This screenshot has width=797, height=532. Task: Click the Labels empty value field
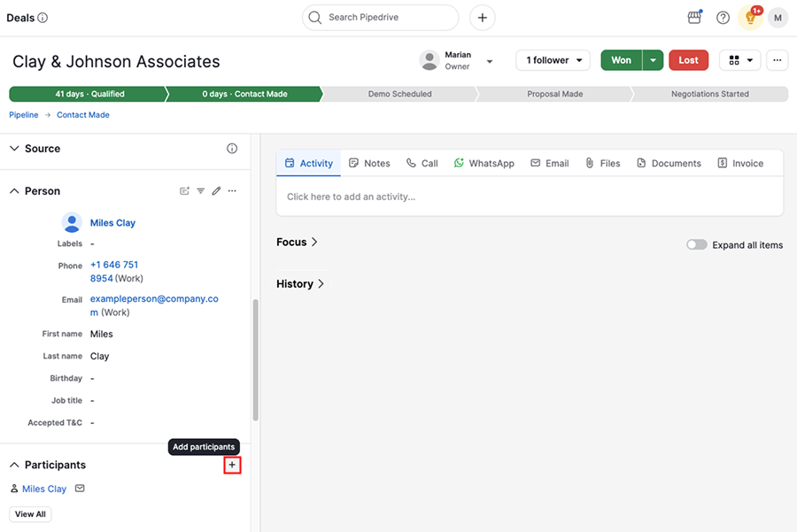(x=92, y=244)
